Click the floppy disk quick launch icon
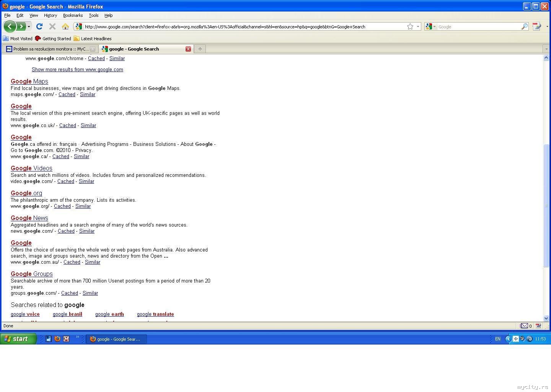The image size is (551, 392). tap(49, 339)
